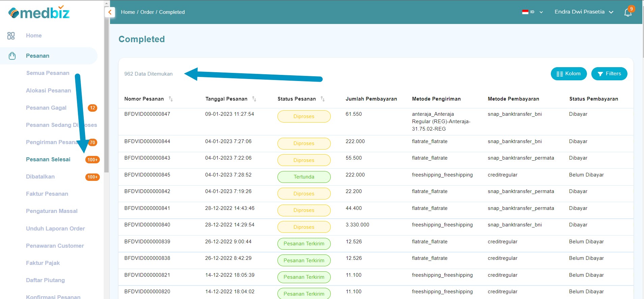
Task: Click the Home dashboard grid icon
Action: pyautogui.click(x=11, y=36)
